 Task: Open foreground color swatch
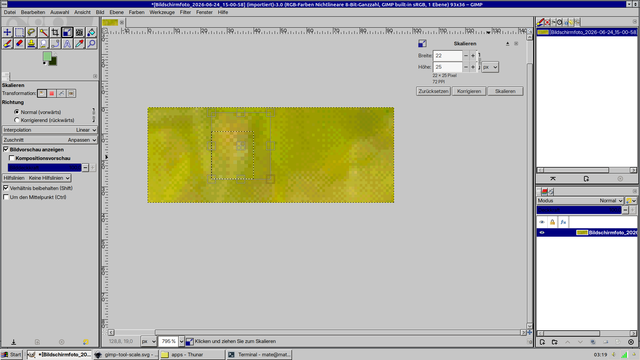pos(47,57)
